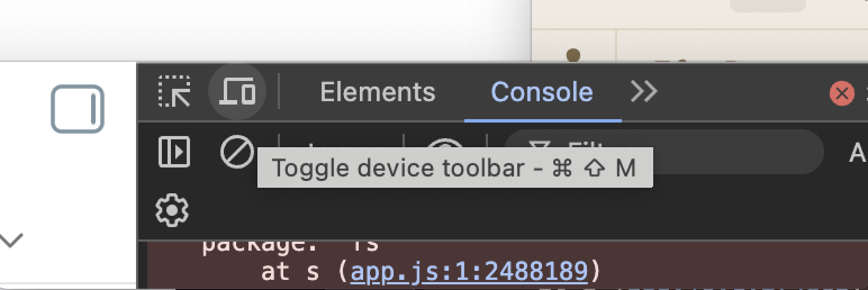Select the Console tab
The height and width of the screenshot is (290, 868).
pyautogui.click(x=542, y=92)
